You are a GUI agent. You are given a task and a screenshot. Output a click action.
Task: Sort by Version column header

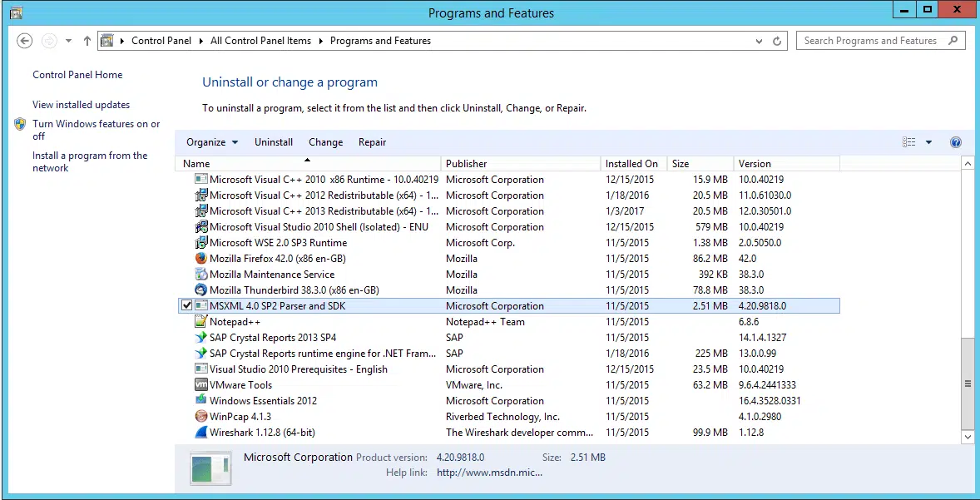(786, 164)
